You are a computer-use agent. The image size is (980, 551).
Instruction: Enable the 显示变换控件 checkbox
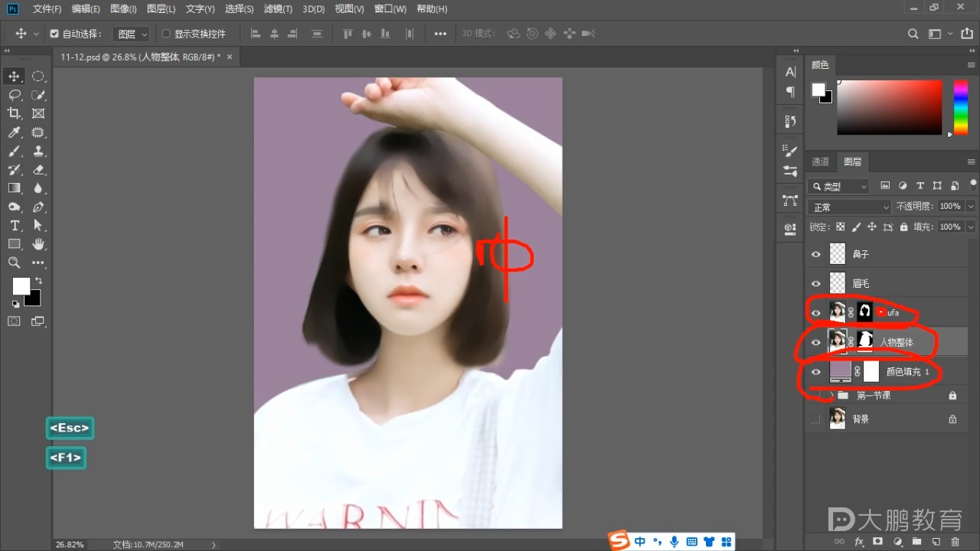166,34
